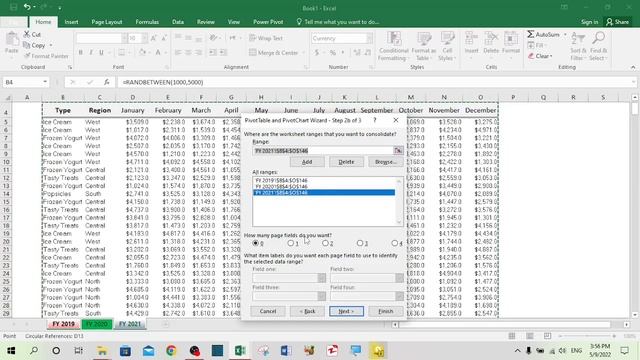The height and width of the screenshot is (360, 640).
Task: Expand the AutoSum dropdown arrow
Action: point(565,35)
